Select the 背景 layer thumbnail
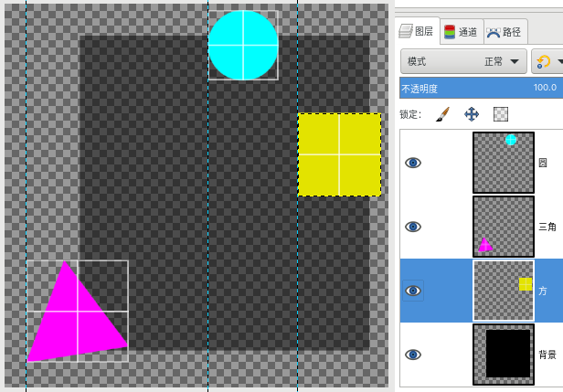 click(504, 355)
